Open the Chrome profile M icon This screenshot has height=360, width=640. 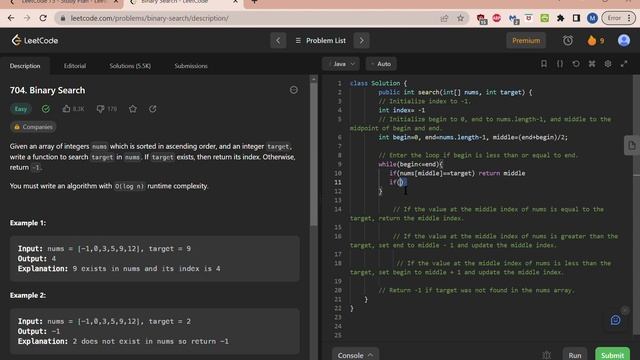coord(592,18)
